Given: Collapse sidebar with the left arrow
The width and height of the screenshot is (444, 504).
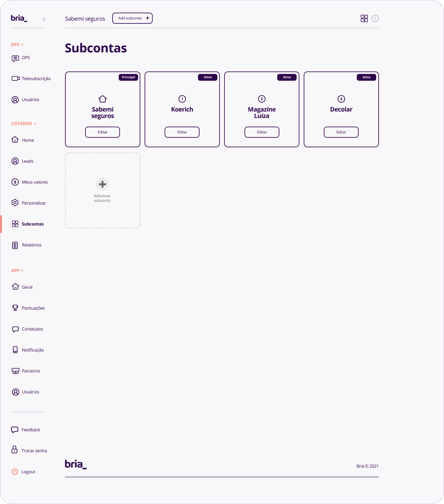Looking at the screenshot, I should click(x=44, y=19).
